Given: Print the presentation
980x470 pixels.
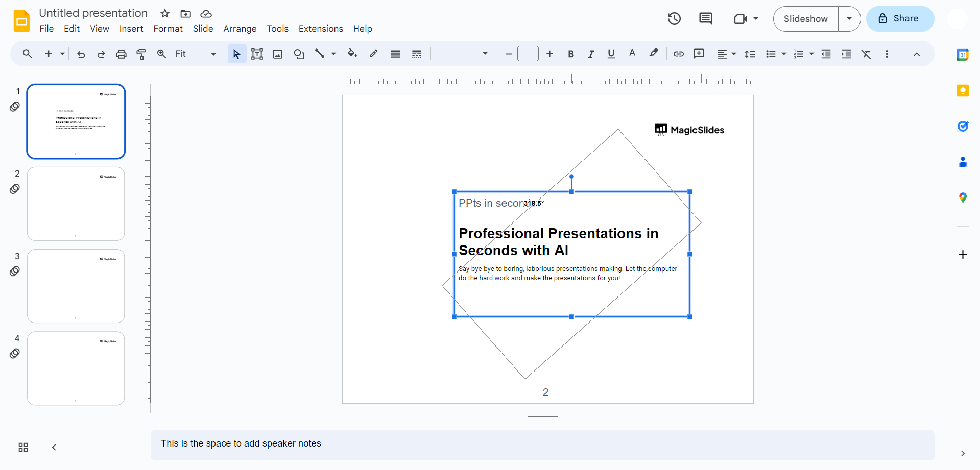Looking at the screenshot, I should click(x=121, y=54).
